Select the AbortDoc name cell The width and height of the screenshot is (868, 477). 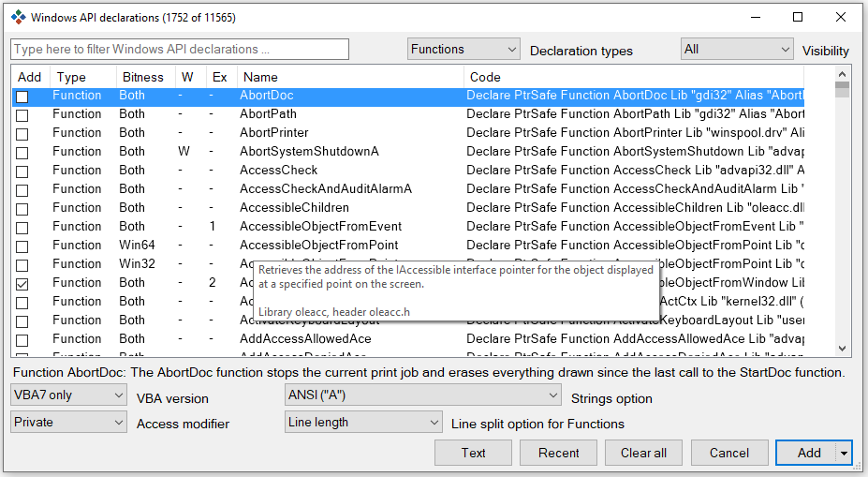pos(266,96)
